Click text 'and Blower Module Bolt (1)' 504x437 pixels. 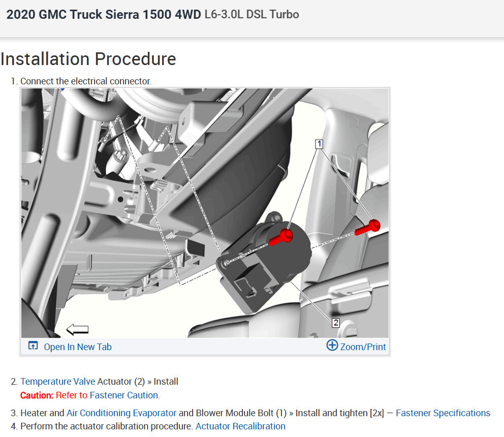point(233,413)
